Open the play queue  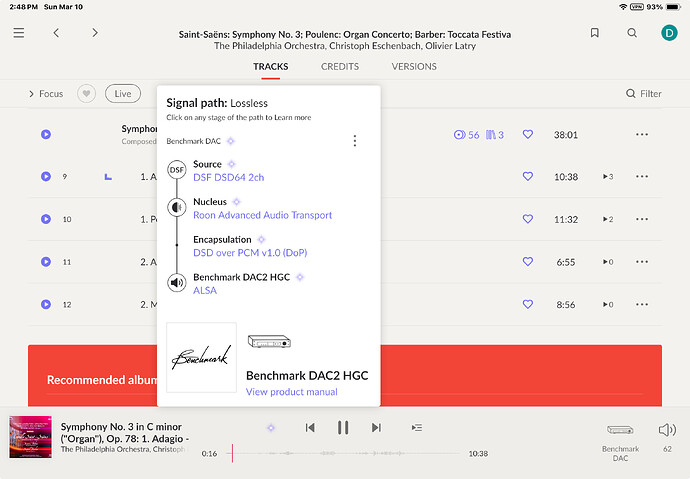tap(417, 428)
